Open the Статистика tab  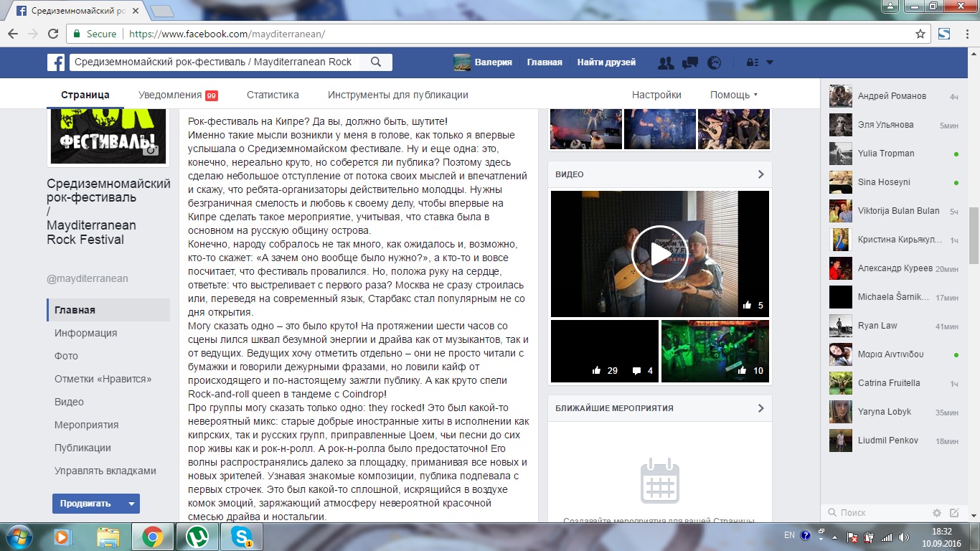pos(273,95)
